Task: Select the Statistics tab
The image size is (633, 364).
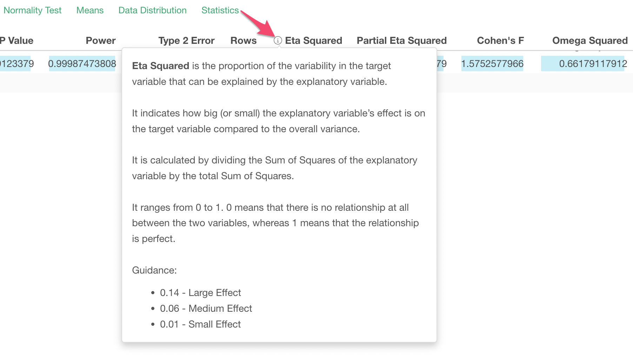Action: pyautogui.click(x=220, y=10)
